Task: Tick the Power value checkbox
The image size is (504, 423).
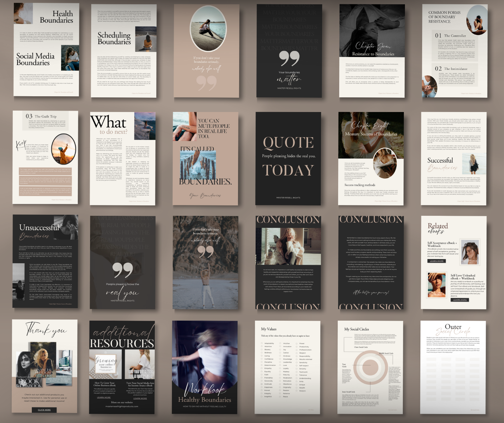Action: point(297,343)
